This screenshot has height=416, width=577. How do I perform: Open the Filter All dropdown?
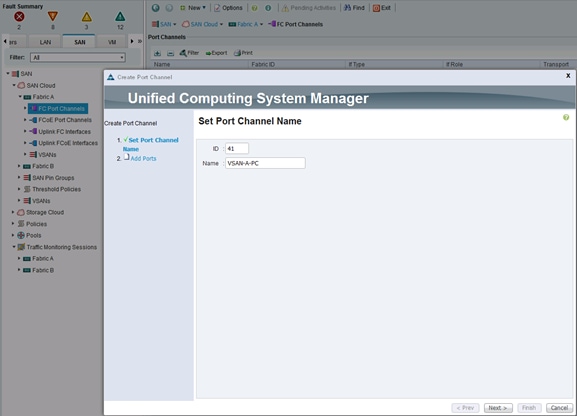pos(78,57)
